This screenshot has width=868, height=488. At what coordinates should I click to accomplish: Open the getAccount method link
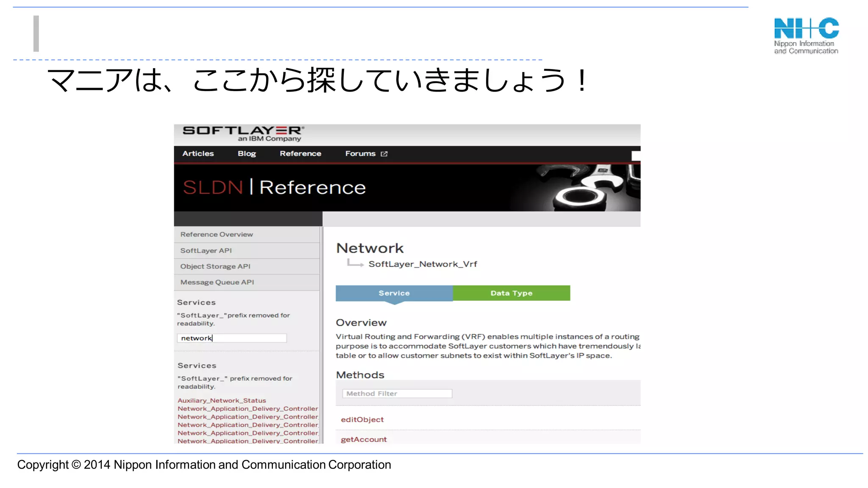(364, 439)
